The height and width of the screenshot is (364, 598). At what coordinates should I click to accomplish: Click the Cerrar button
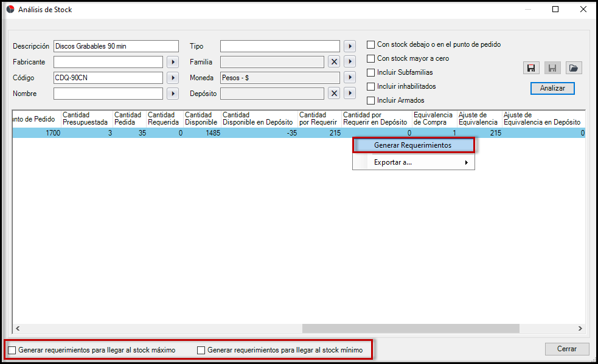point(567,349)
